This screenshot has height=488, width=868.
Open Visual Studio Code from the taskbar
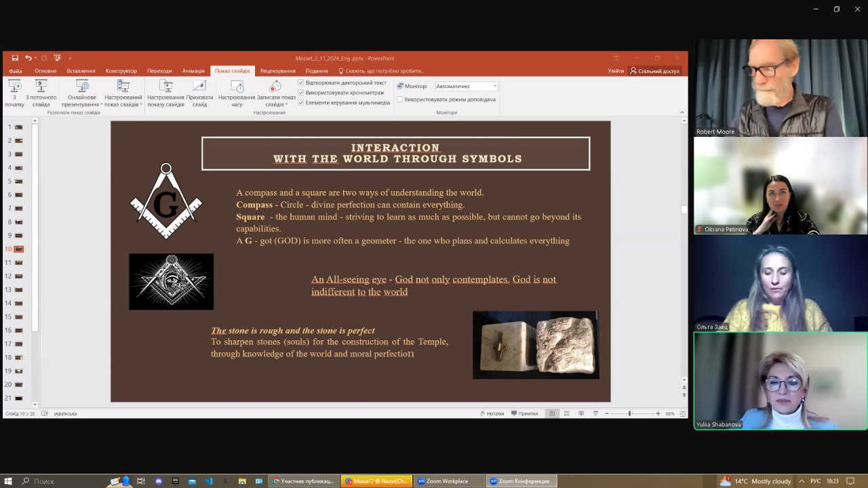208,481
